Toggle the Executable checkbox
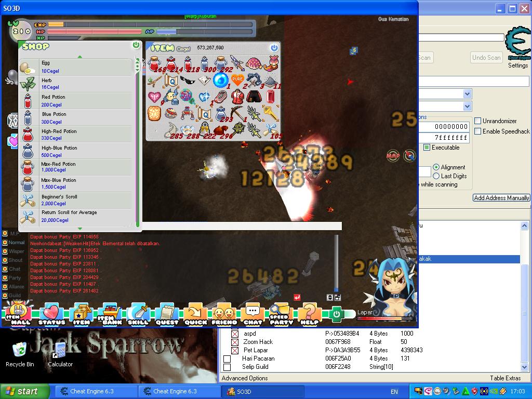Viewport: 532px width, 399px height. (x=427, y=147)
